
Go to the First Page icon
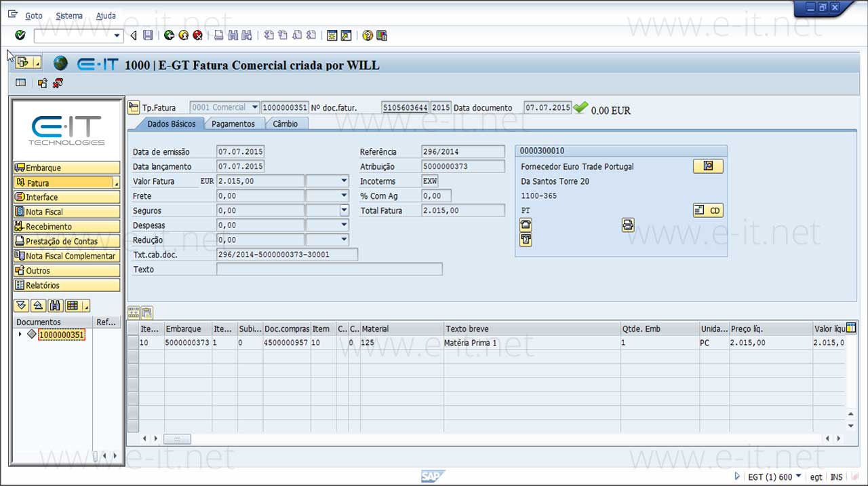click(x=269, y=35)
